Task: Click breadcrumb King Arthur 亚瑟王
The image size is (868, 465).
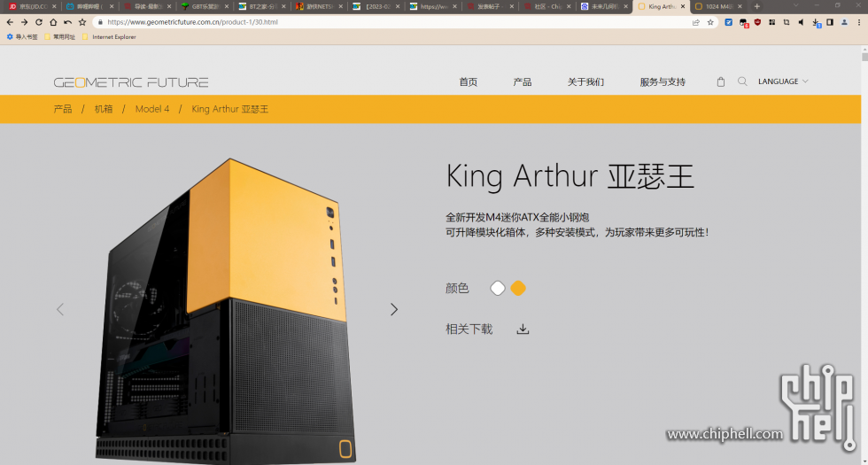Action: (229, 109)
